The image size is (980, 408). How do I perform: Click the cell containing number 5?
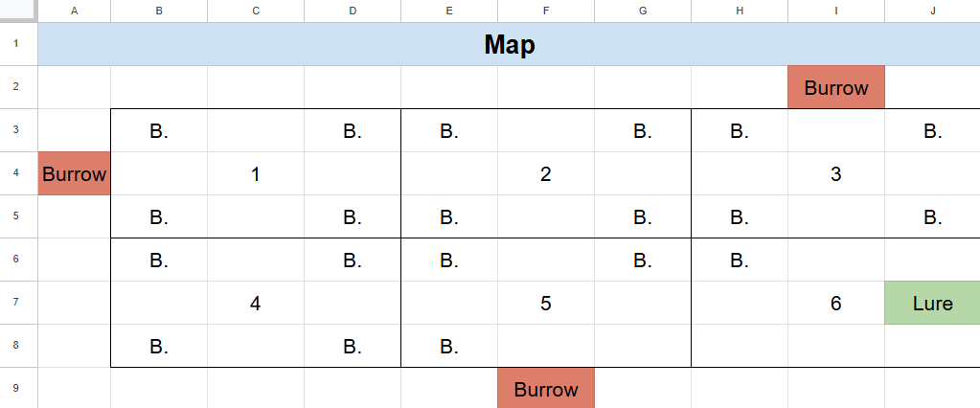coord(546,303)
